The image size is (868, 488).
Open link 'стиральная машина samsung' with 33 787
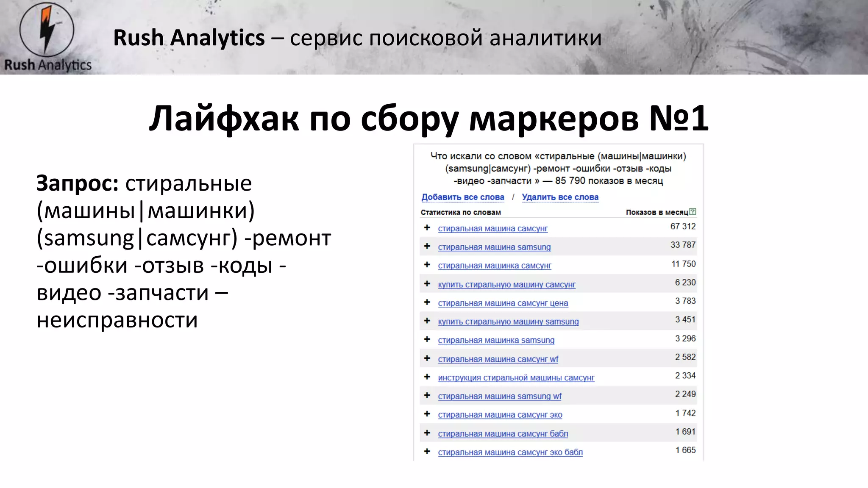tap(494, 247)
